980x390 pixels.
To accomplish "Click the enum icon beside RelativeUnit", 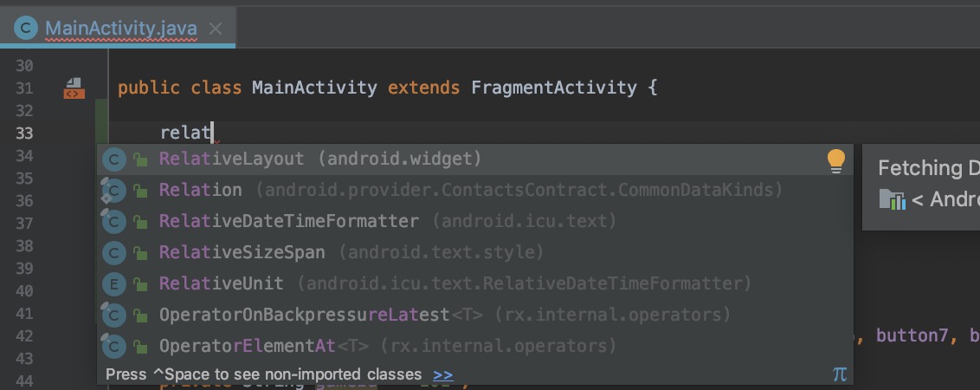I will click(114, 284).
